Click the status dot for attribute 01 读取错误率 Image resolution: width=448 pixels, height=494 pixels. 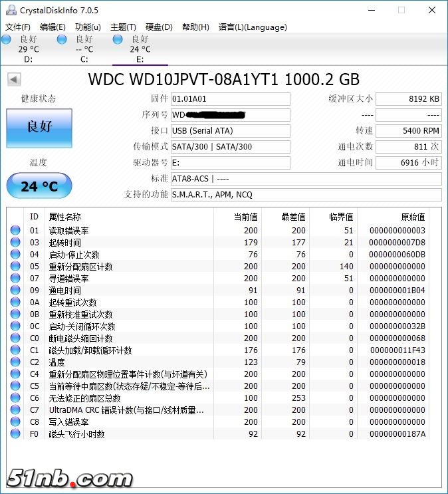tap(15, 230)
